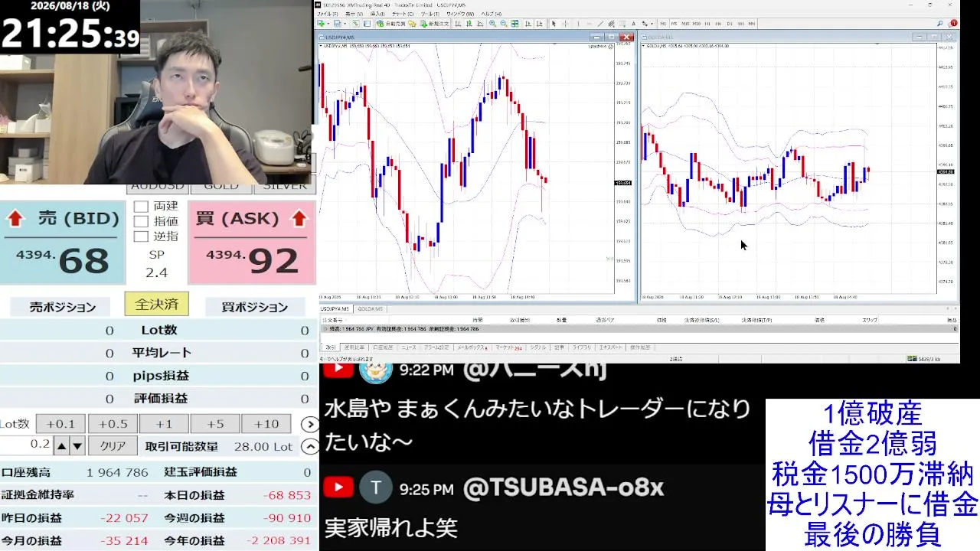Open the ニュース terminal tab
The width and height of the screenshot is (980, 551).
pyautogui.click(x=409, y=347)
